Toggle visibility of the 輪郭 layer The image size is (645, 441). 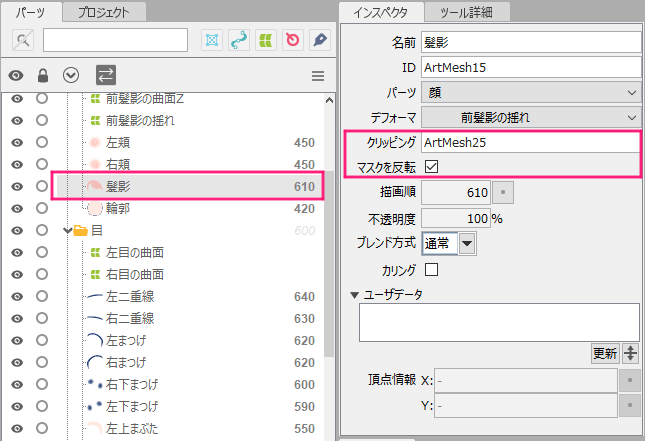pyautogui.click(x=17, y=209)
